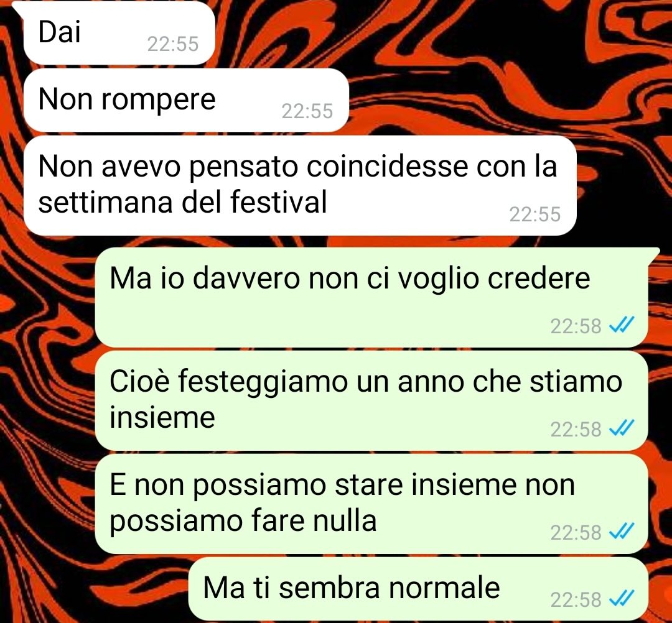Click the 22:55 timestamp on 'Non rompere'
This screenshot has height=623, width=672.
(x=307, y=111)
